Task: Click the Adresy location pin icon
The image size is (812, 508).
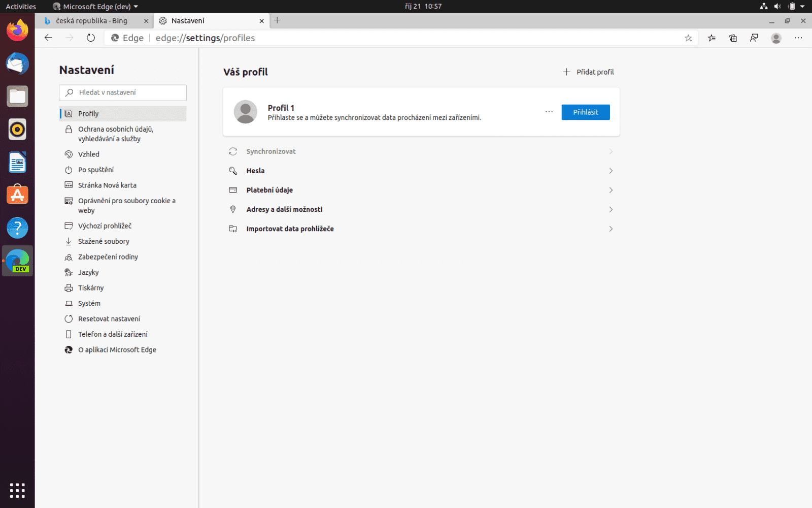Action: pyautogui.click(x=233, y=209)
